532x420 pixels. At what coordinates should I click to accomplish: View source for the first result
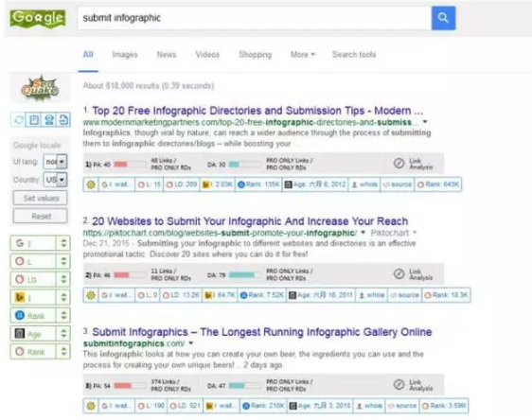coord(398,184)
